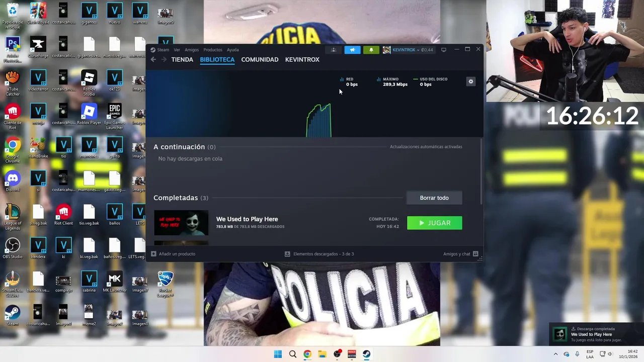The height and width of the screenshot is (362, 644).
Task: Select Roblox Studio desktop icon
Action: coord(89,83)
